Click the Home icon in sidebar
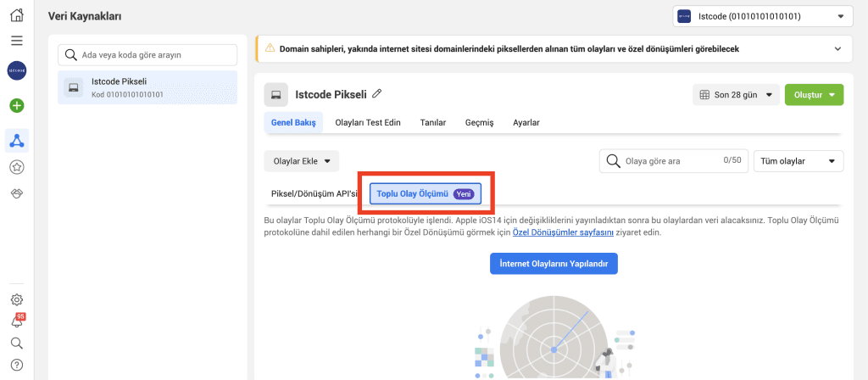This screenshot has height=380, width=868. coord(17,14)
